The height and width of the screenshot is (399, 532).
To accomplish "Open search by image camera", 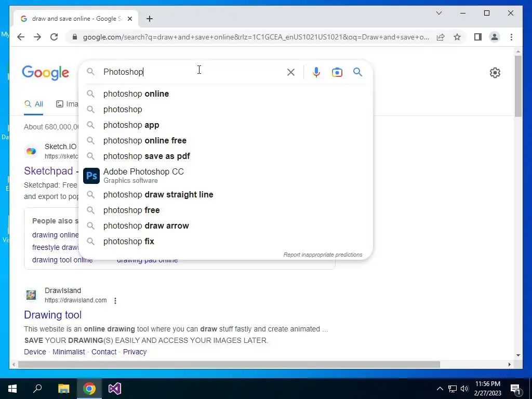I will pos(337,72).
